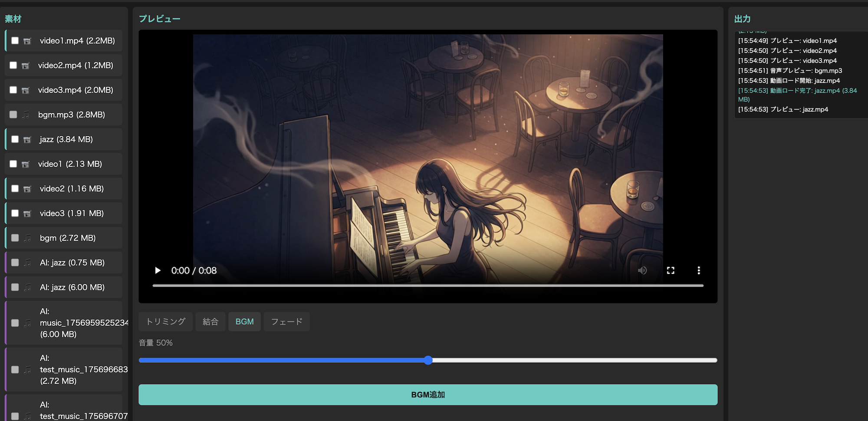The width and height of the screenshot is (868, 421).
Task: Click log entry プレビュー: jazz.mp4
Action: 783,109
